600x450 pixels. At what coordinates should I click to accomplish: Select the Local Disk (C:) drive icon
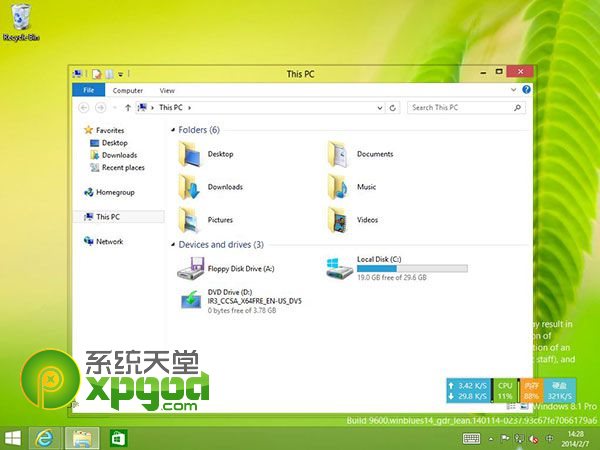(339, 268)
